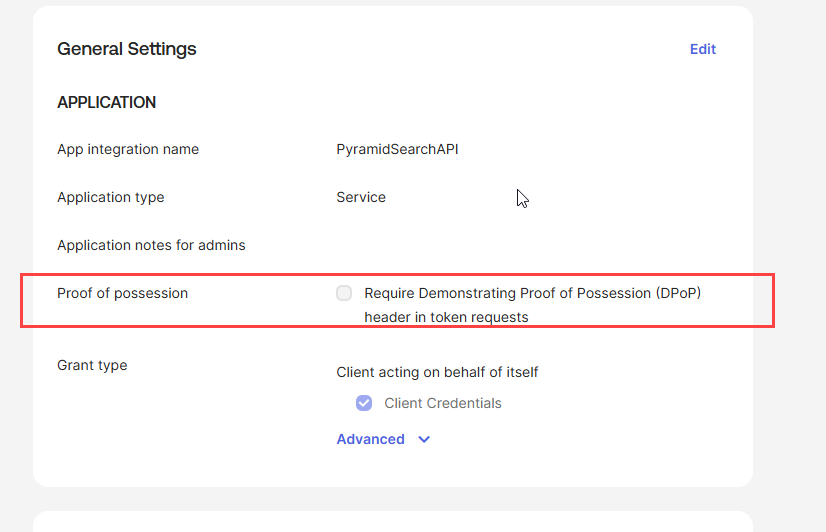Click the Proof of possession label
The image size is (826, 532).
(x=123, y=293)
